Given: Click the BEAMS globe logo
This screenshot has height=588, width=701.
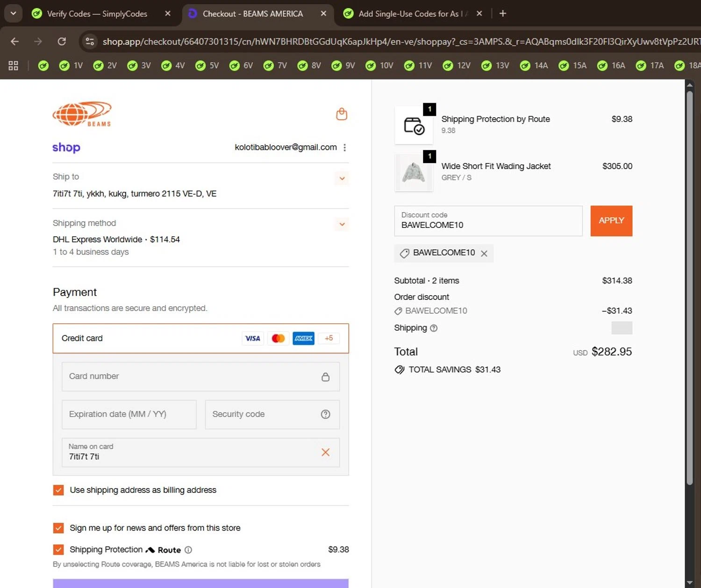Looking at the screenshot, I should pyautogui.click(x=82, y=114).
